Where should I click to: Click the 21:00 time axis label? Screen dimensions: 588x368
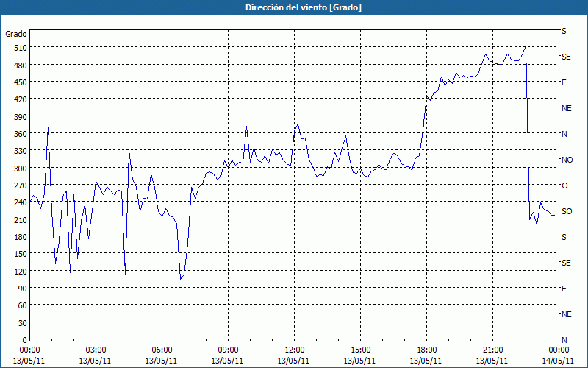pos(492,350)
